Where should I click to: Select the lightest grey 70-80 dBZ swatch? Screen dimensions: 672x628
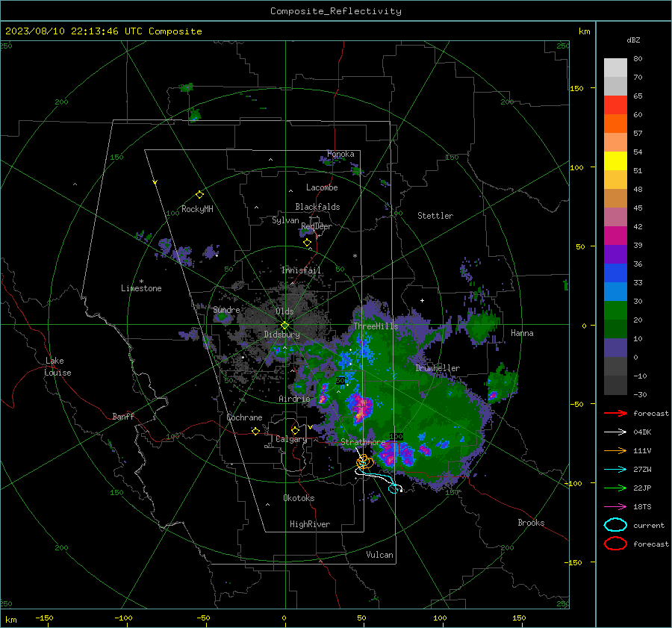point(615,68)
